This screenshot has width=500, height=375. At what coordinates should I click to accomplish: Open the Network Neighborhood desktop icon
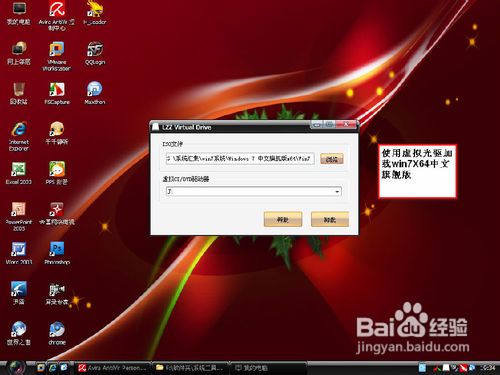pyautogui.click(x=19, y=53)
